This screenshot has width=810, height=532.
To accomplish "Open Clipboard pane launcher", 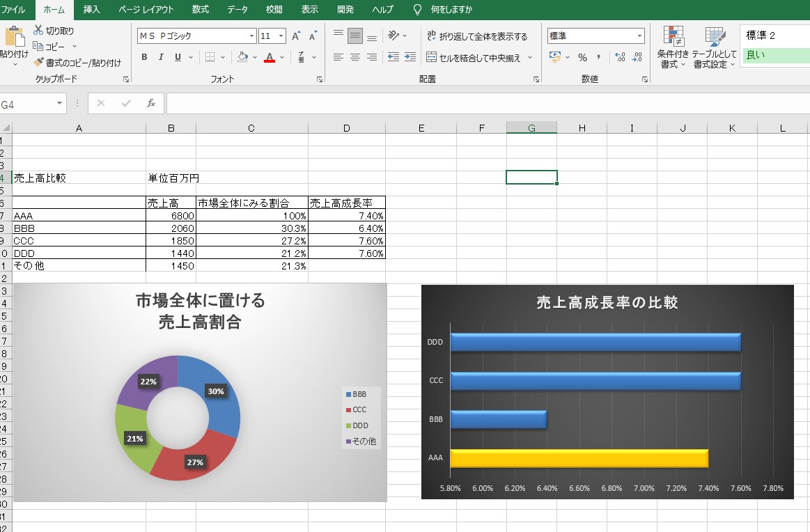I will [x=126, y=79].
